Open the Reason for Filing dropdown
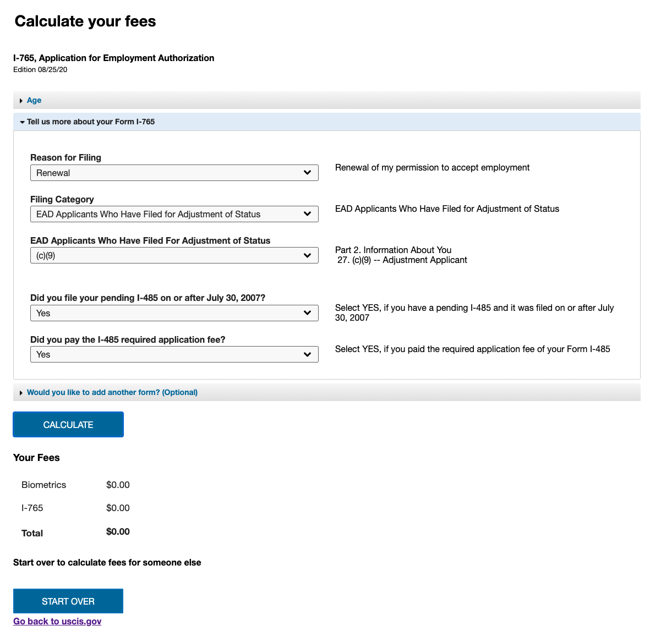The height and width of the screenshot is (642, 672). tap(174, 173)
